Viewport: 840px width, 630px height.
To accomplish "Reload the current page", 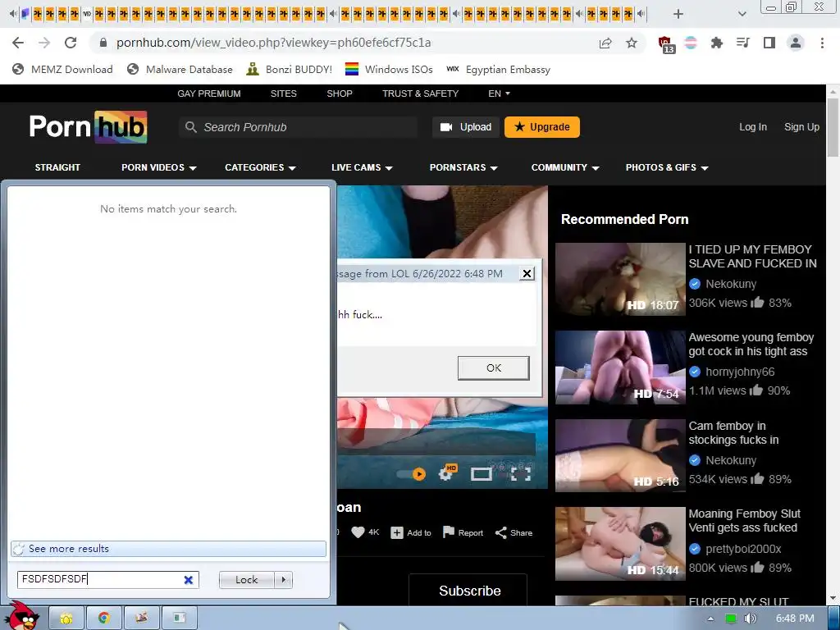I will (x=71, y=43).
